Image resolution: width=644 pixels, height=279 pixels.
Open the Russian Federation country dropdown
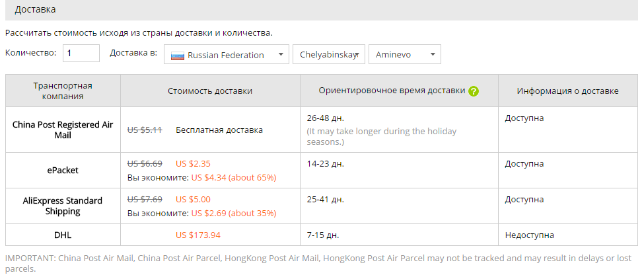227,55
